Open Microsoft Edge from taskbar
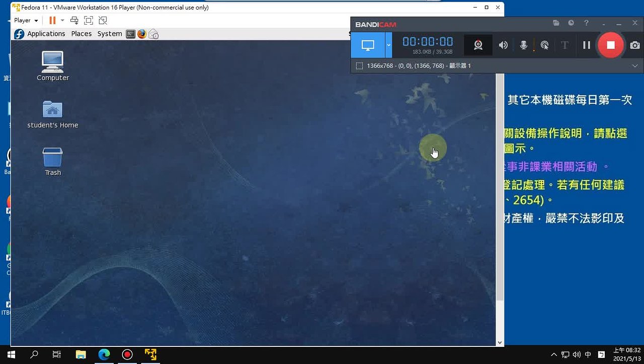644x364 pixels. (x=104, y=354)
